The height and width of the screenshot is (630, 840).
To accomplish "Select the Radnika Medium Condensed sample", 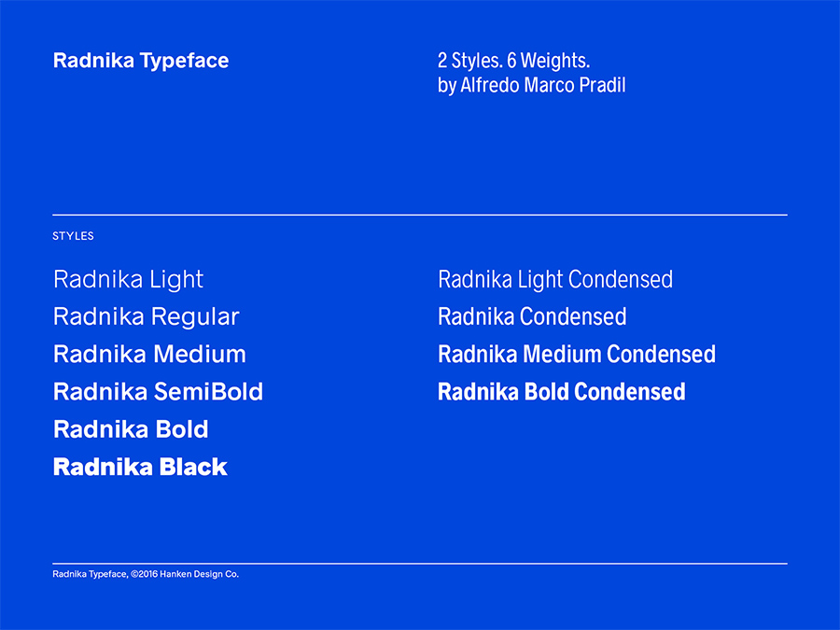I will point(577,355).
